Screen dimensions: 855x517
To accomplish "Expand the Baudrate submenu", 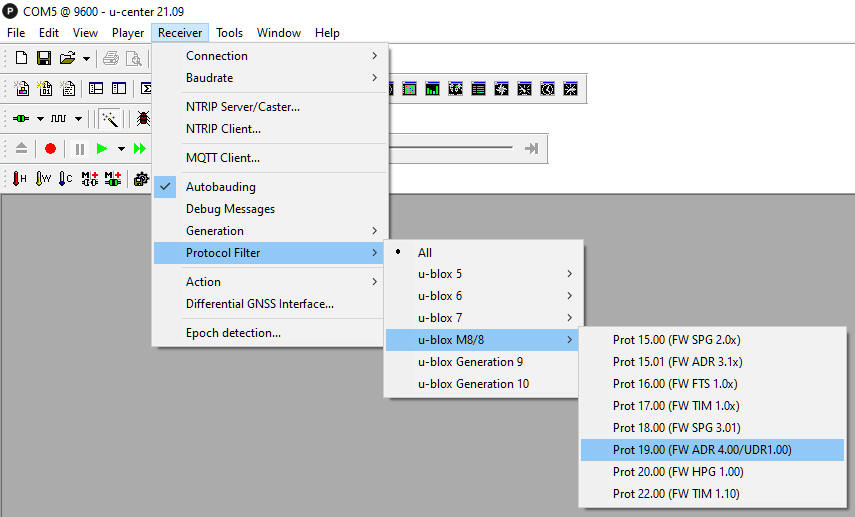I will click(x=270, y=77).
